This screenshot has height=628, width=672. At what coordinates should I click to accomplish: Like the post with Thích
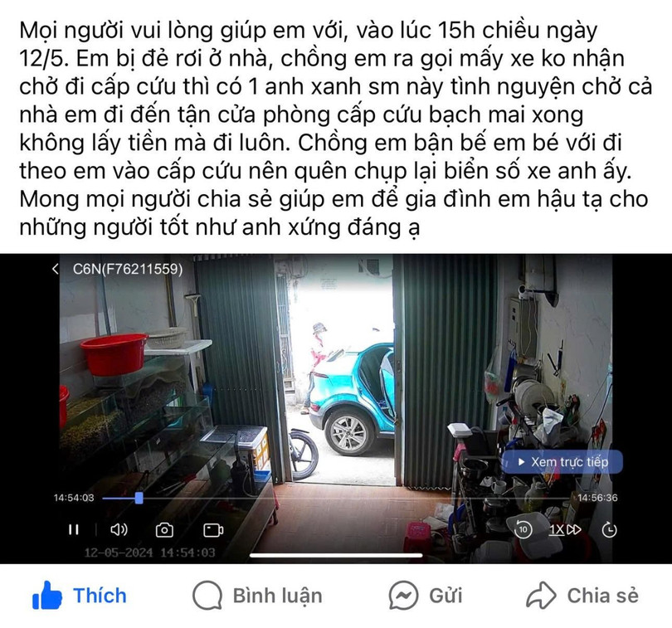click(80, 596)
